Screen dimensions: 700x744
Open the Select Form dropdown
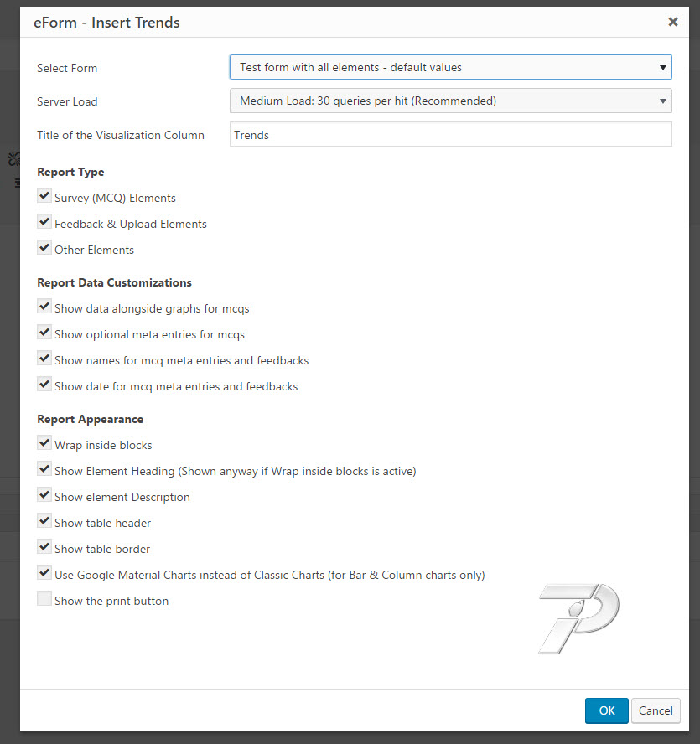coord(450,67)
